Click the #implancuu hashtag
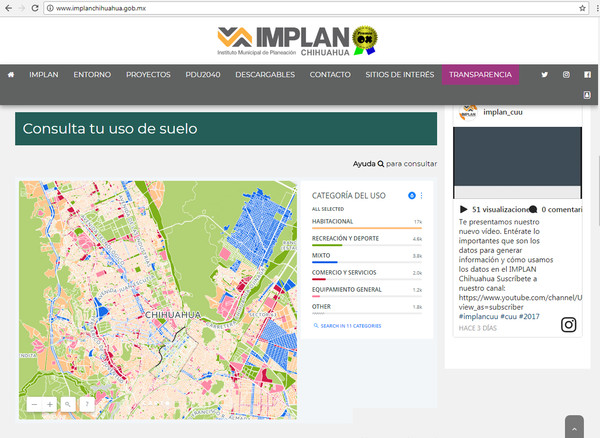The height and width of the screenshot is (438, 600). coord(478,317)
